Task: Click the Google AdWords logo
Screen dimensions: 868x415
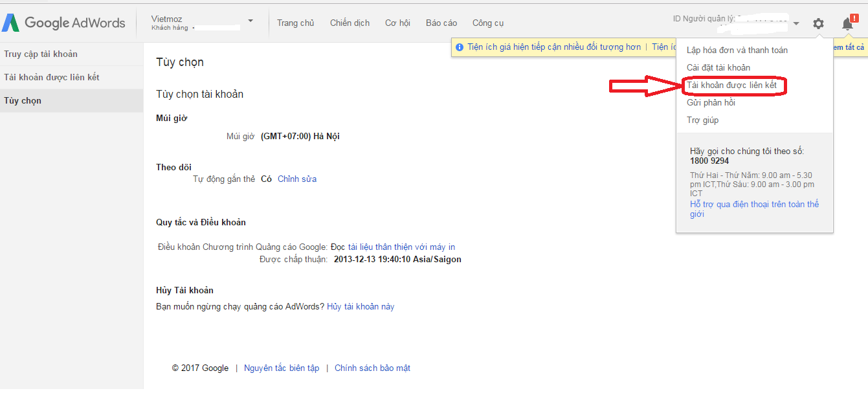Action: (x=63, y=23)
